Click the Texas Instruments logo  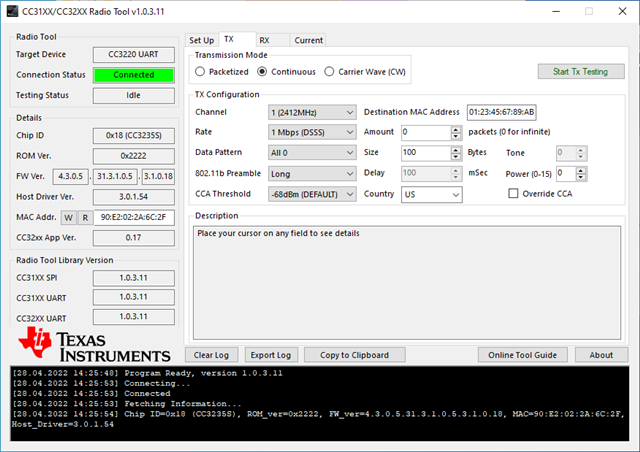point(94,345)
